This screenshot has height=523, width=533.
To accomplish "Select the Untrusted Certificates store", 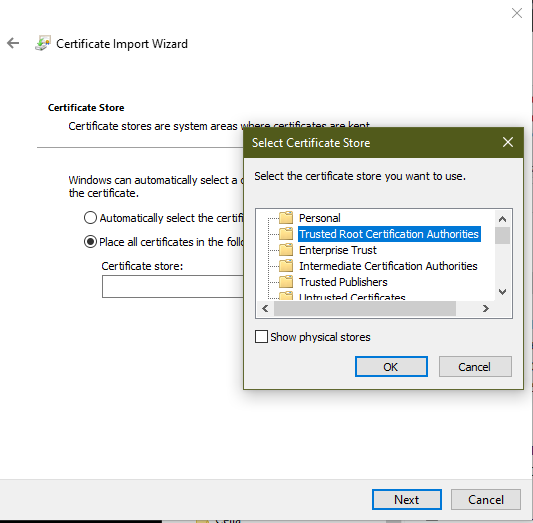I will coord(352,296).
